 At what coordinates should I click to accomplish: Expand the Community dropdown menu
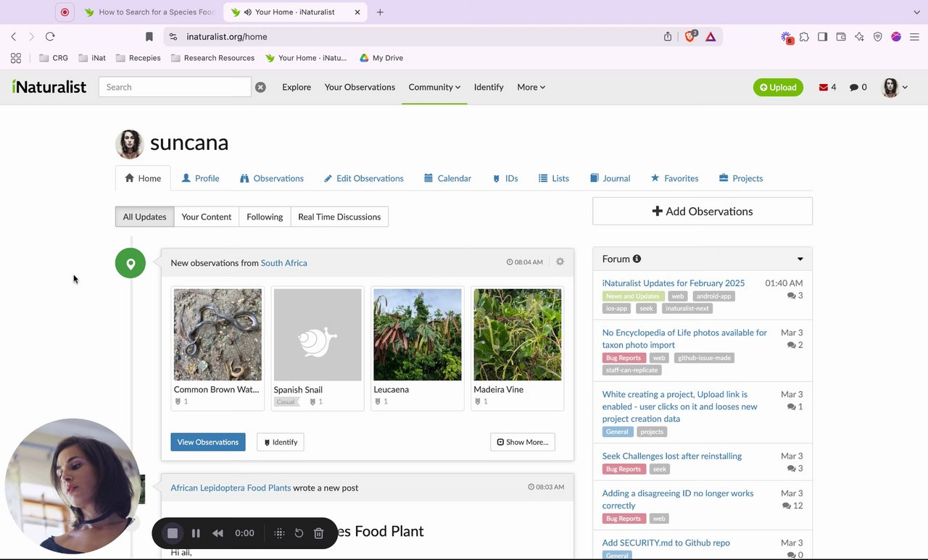click(x=434, y=87)
